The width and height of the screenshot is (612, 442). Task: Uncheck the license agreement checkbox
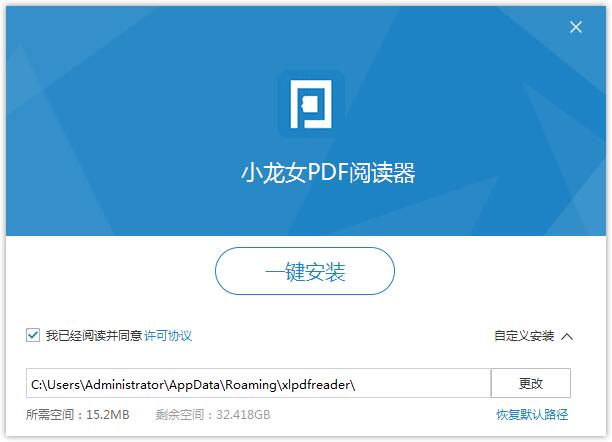33,336
